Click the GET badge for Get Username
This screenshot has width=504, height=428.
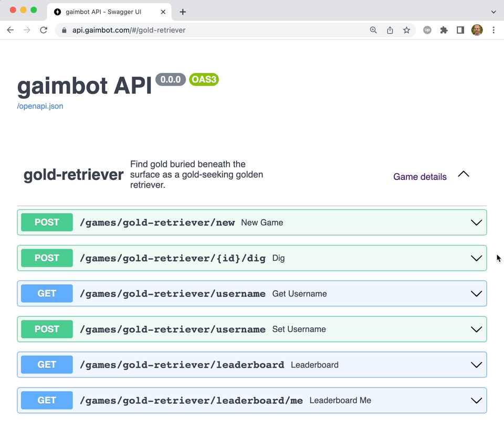tap(47, 294)
